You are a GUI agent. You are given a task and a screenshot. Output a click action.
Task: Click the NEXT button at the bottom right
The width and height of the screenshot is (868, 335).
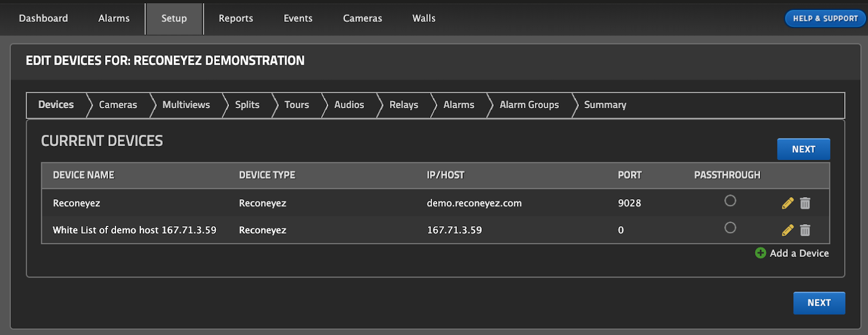(x=819, y=303)
